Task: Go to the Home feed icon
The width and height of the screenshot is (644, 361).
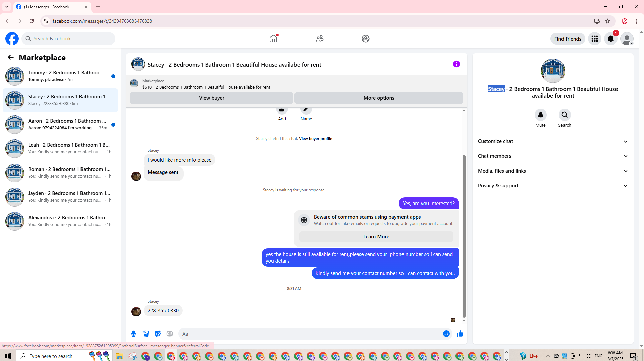Action: tap(273, 39)
